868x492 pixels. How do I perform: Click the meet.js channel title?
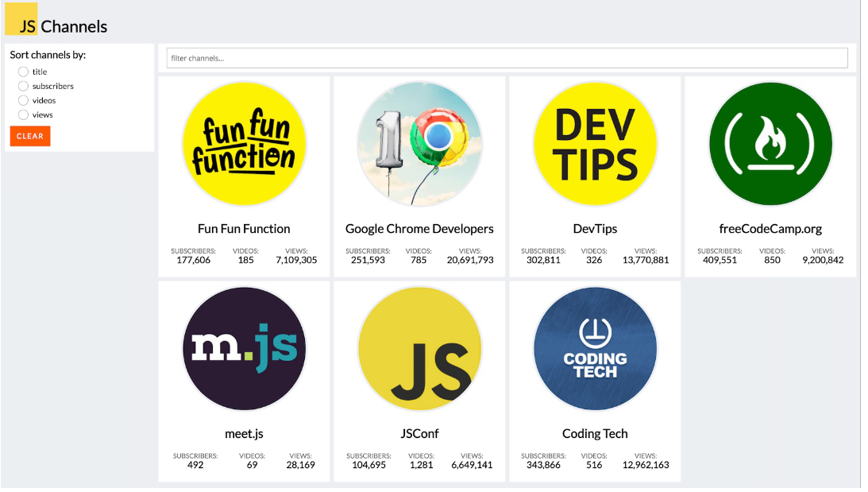tap(244, 434)
